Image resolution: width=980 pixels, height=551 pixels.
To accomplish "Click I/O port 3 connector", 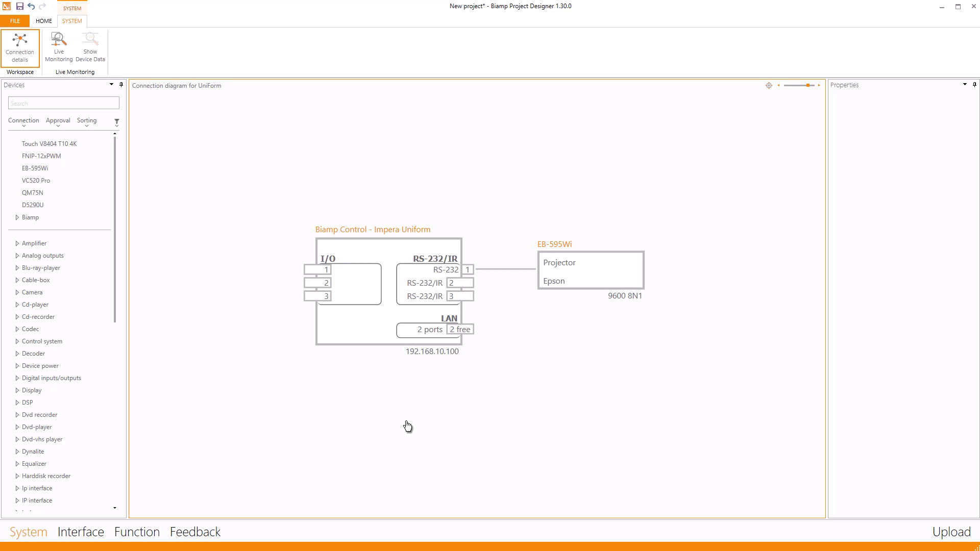I will [317, 296].
